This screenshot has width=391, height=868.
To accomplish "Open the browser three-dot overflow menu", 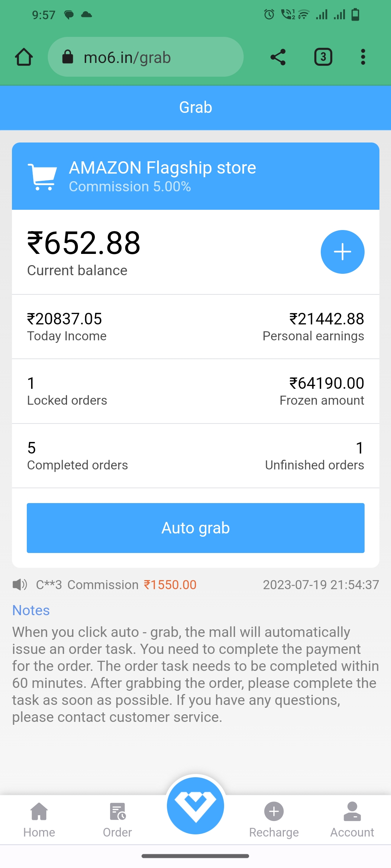I will pyautogui.click(x=363, y=57).
